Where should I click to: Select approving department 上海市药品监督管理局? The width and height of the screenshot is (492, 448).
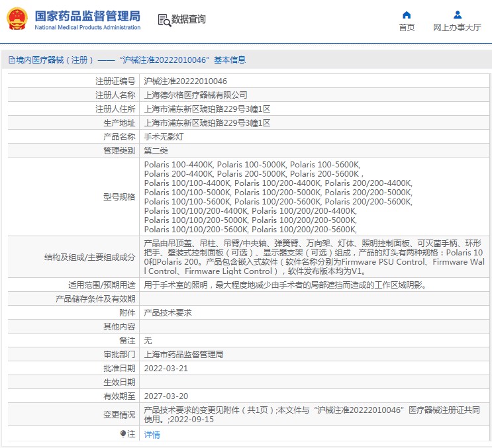pos(183,355)
